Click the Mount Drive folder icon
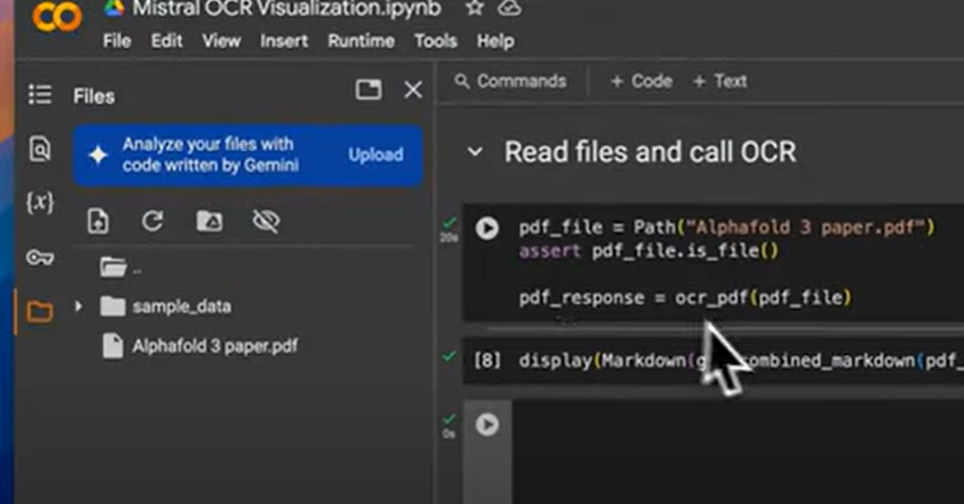964x504 pixels. point(209,222)
